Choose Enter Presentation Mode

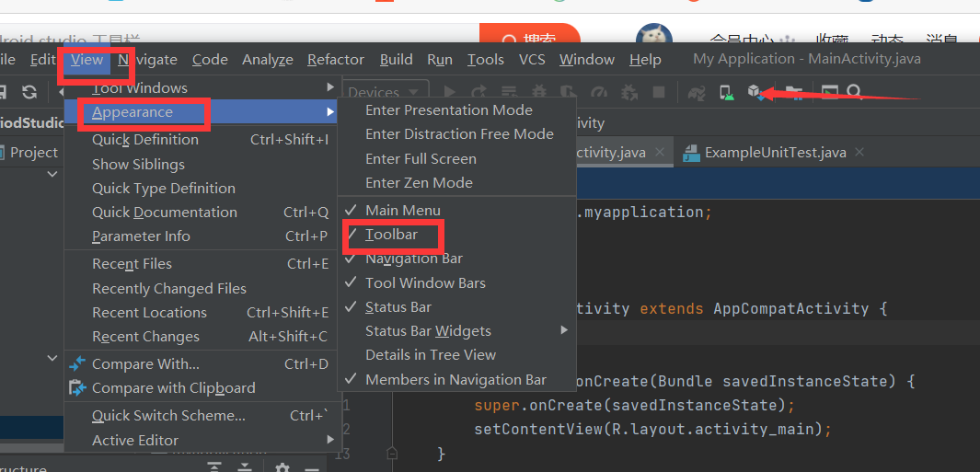(457, 110)
